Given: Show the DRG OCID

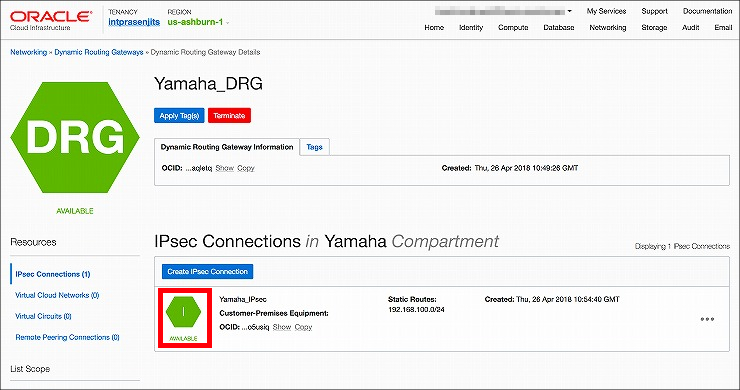Looking at the screenshot, I should (x=225, y=168).
